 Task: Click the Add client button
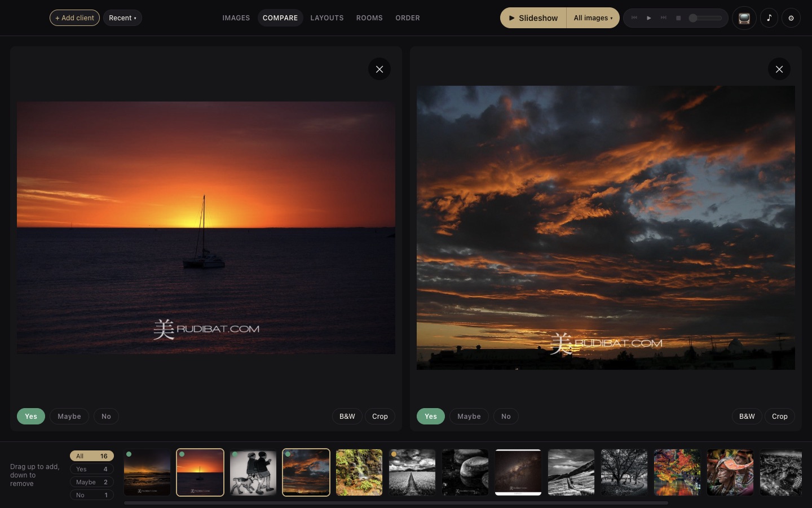[74, 18]
